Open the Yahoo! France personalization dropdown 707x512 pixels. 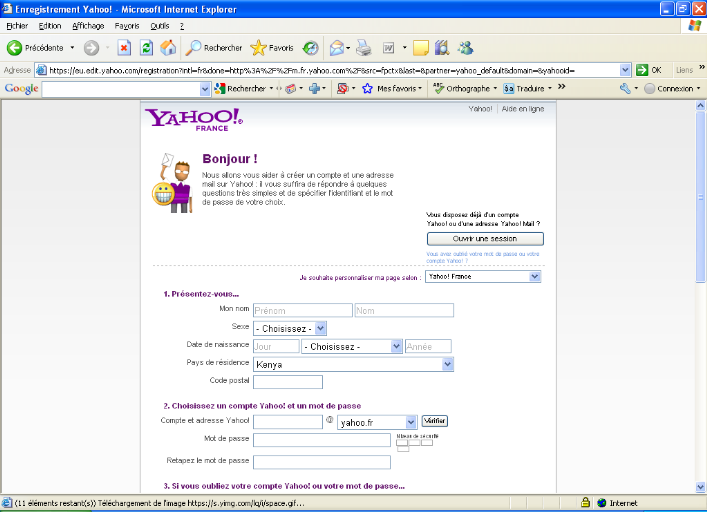pyautogui.click(x=483, y=276)
